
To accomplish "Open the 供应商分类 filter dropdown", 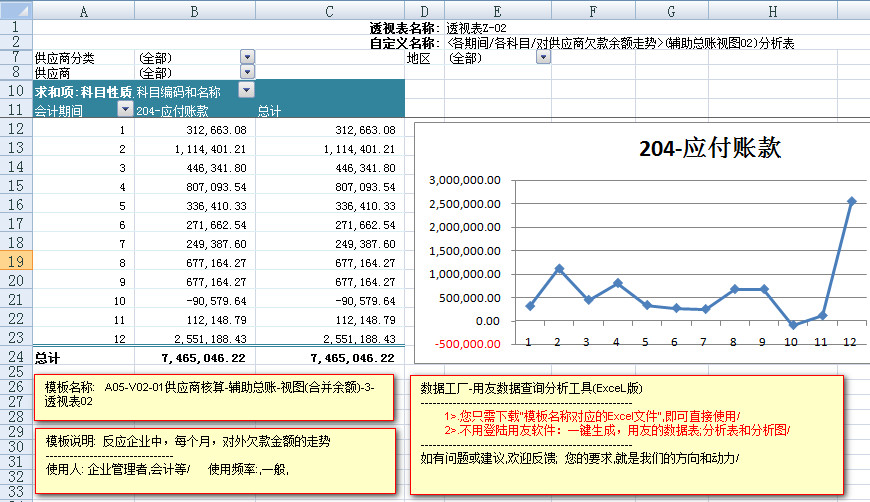I will click(x=247, y=58).
